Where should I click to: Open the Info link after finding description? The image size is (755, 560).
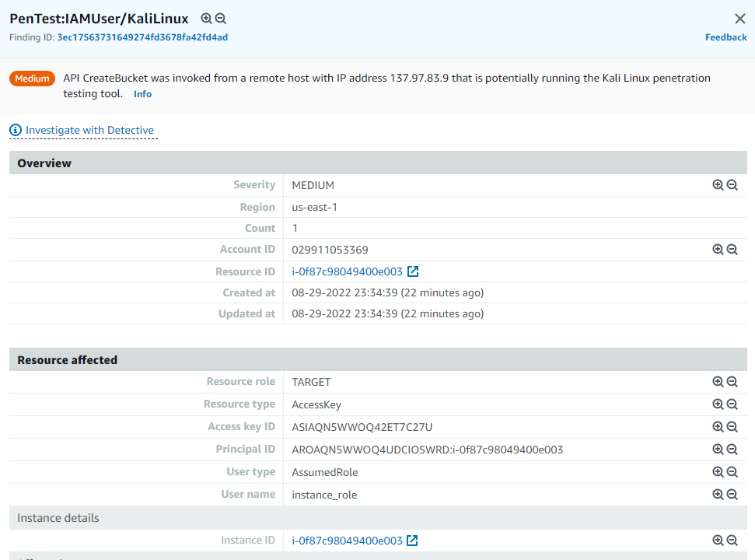142,94
